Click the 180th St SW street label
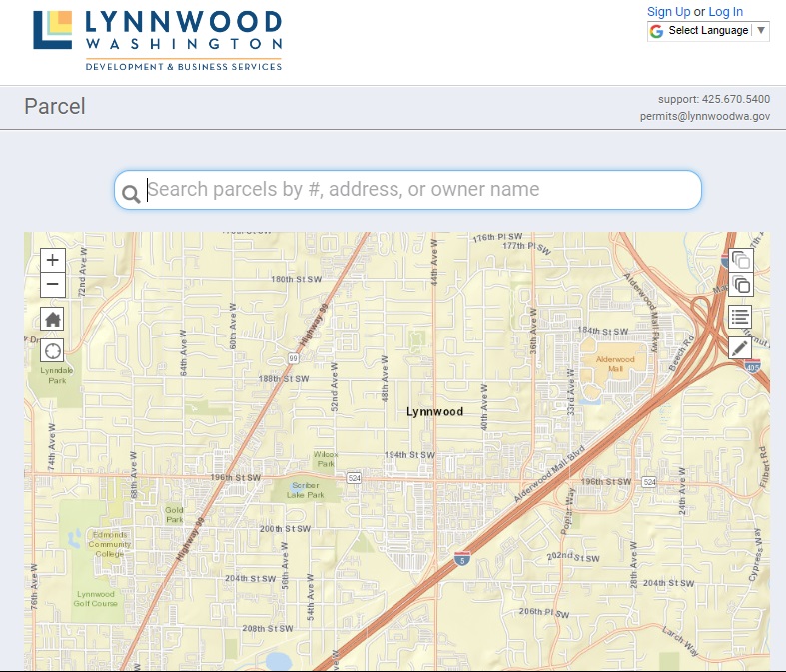This screenshot has height=672, width=786. pos(296,279)
